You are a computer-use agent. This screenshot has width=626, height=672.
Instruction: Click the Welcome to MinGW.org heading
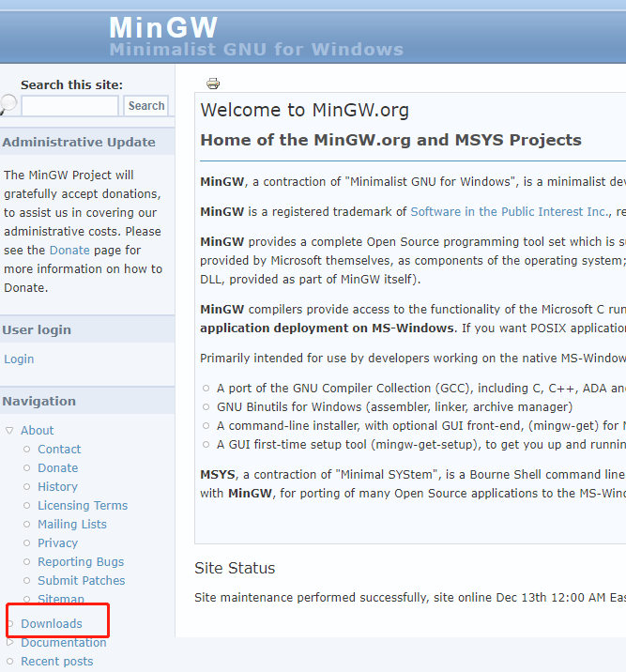coord(305,110)
